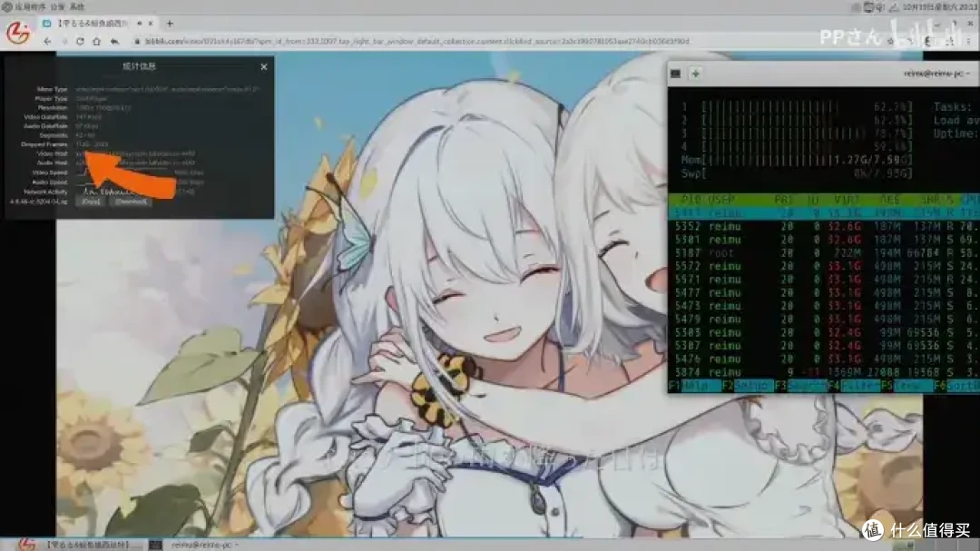
Task: Reload the bilibili page
Action: (80, 41)
